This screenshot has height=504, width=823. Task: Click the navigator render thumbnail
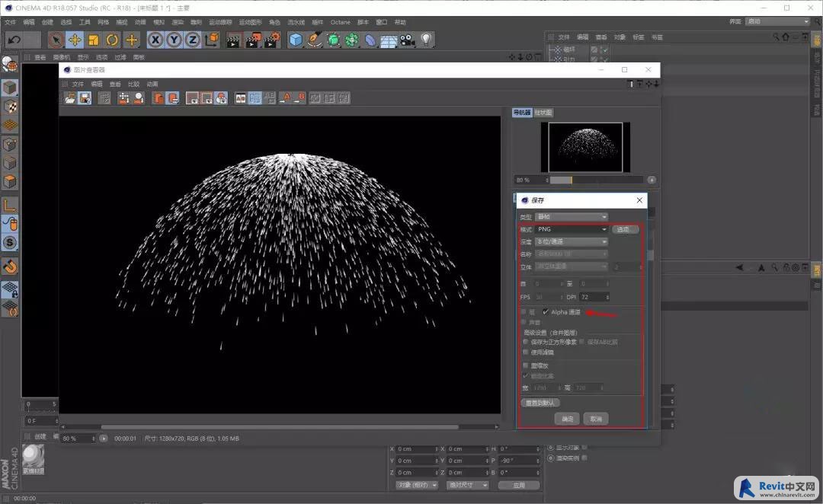pos(585,148)
